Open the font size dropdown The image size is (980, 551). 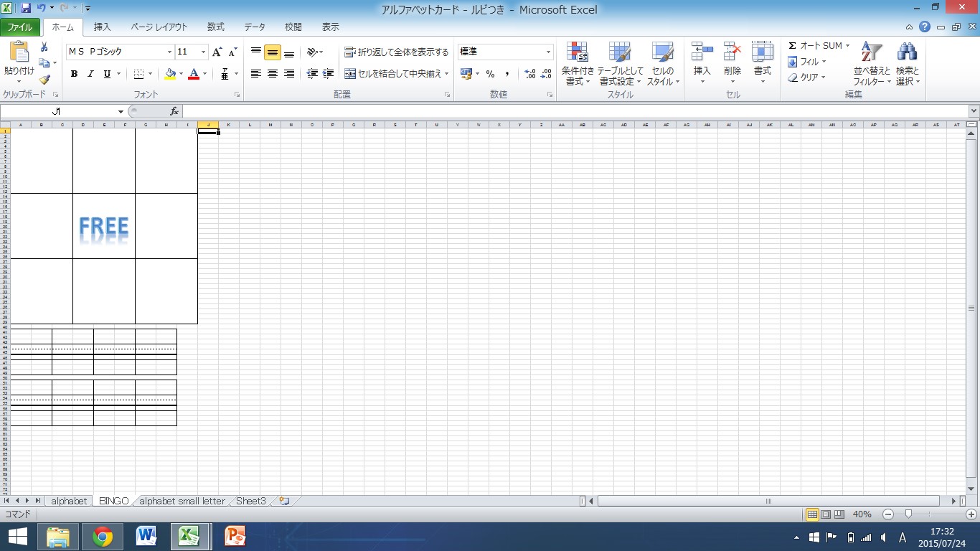click(203, 52)
